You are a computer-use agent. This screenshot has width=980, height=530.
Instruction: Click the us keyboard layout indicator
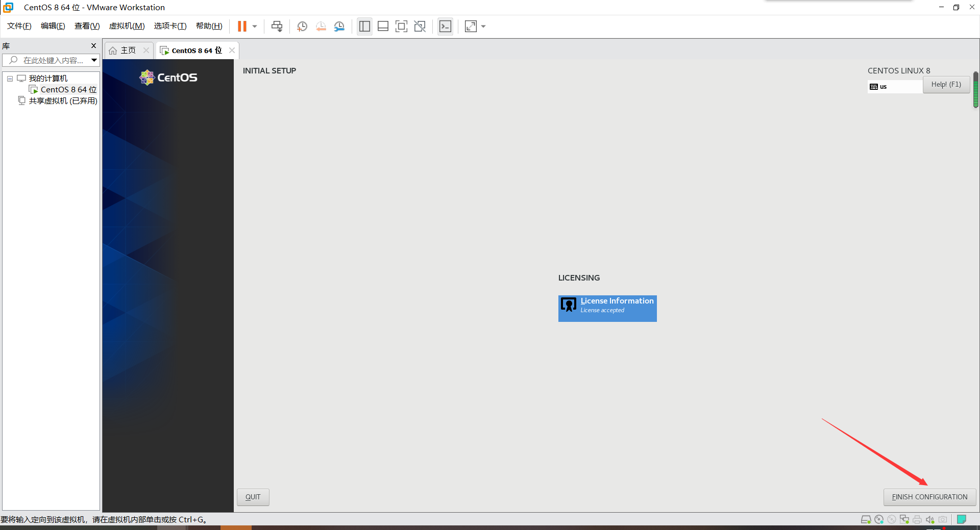[x=895, y=87]
